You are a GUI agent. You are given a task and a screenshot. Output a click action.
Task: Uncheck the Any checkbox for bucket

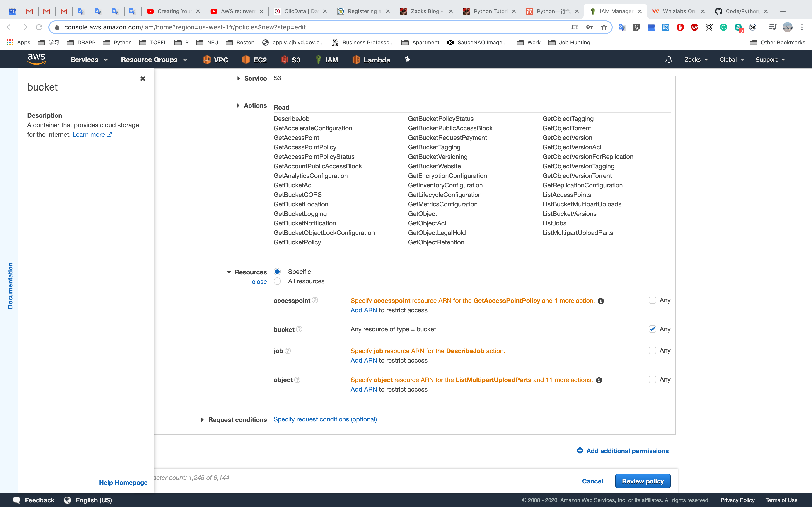point(652,329)
